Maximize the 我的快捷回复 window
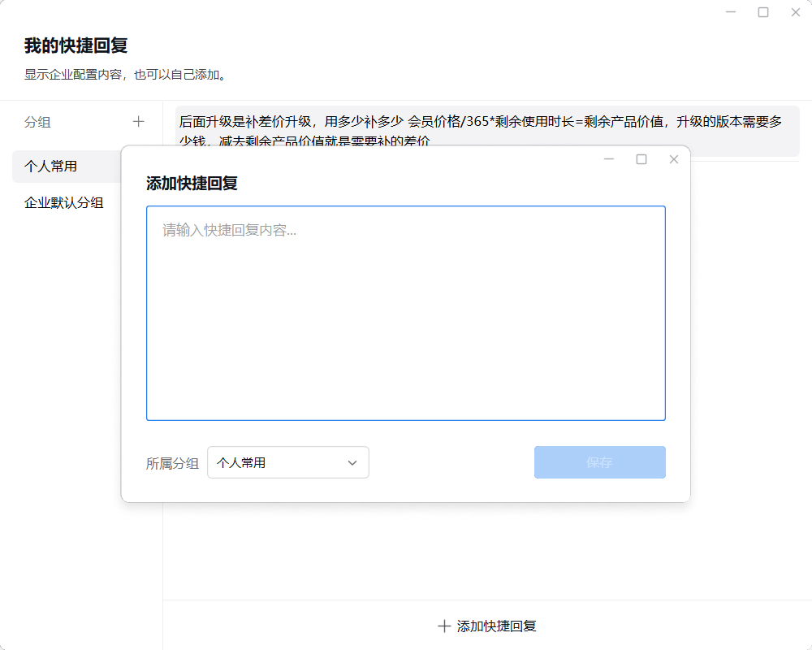812x650 pixels. pos(762,12)
